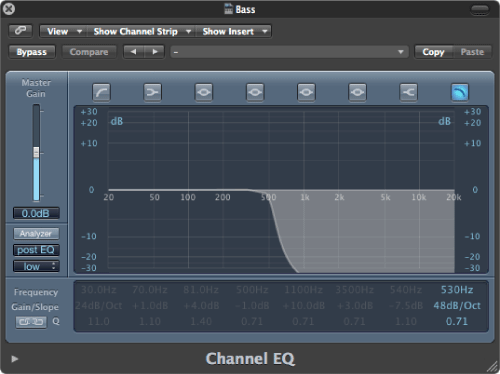Viewport: 500px width, 374px height.
Task: Click the link chain icon button
Action: [20, 31]
